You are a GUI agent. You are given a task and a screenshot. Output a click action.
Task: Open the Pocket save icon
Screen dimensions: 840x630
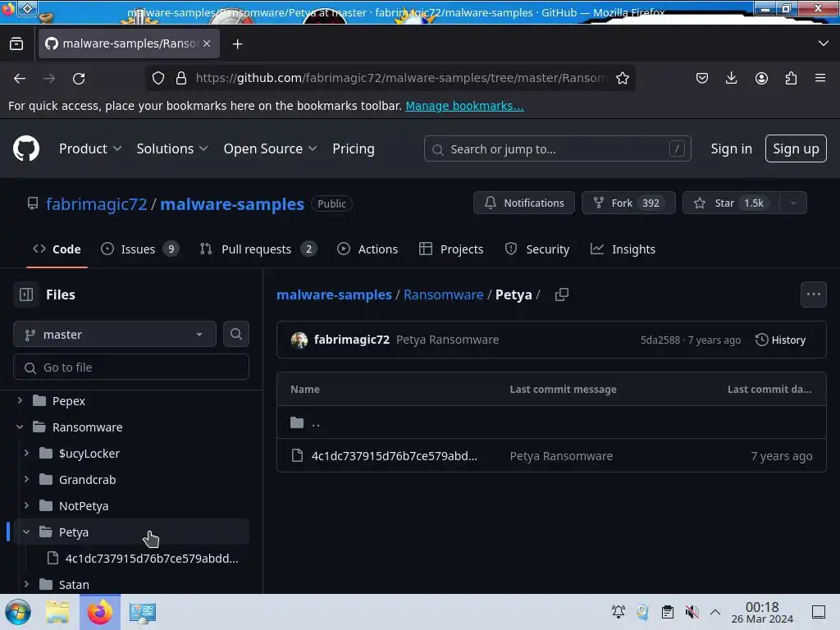tap(702, 78)
